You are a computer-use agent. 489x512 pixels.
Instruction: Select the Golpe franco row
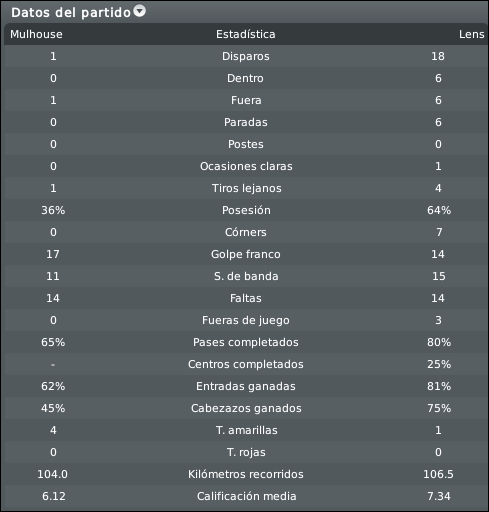point(246,254)
